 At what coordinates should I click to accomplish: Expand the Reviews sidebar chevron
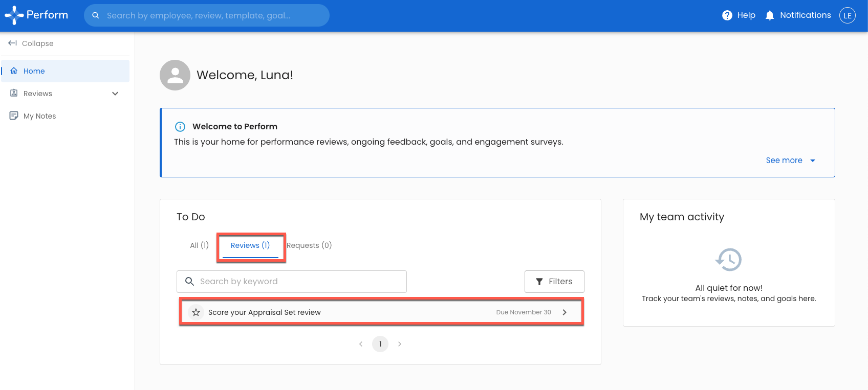115,94
